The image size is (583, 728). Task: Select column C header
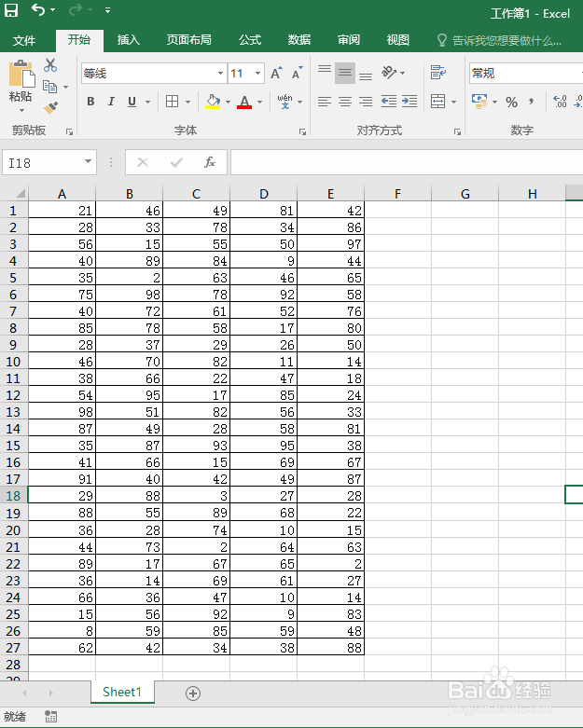pyautogui.click(x=197, y=194)
